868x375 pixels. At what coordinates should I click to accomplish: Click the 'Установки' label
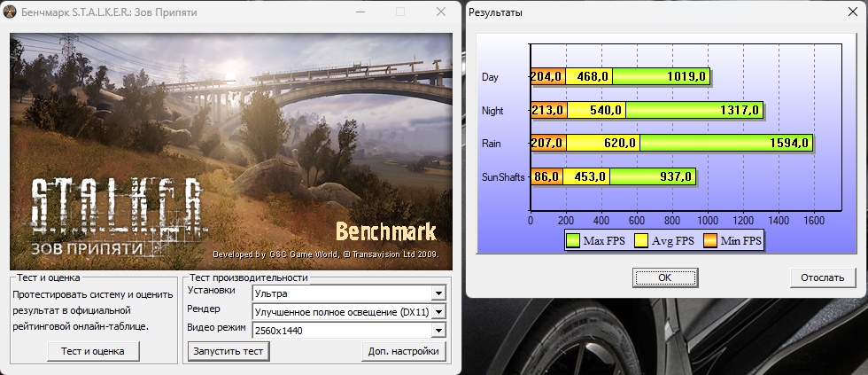[x=211, y=290]
